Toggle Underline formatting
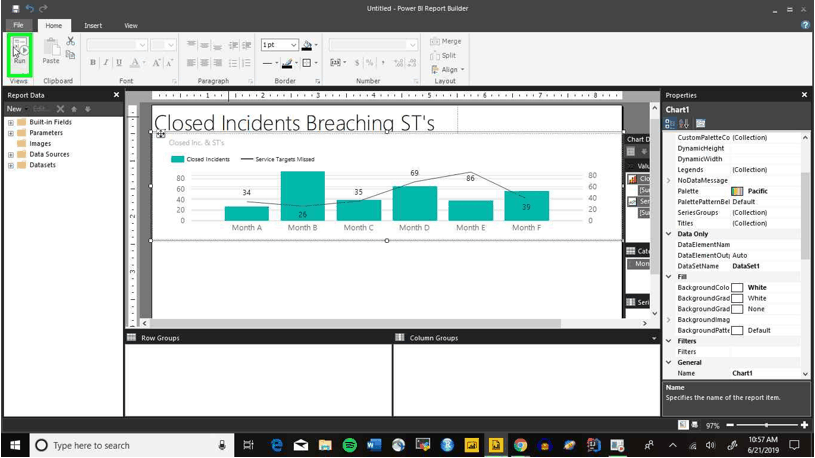815x458 pixels. pos(119,63)
